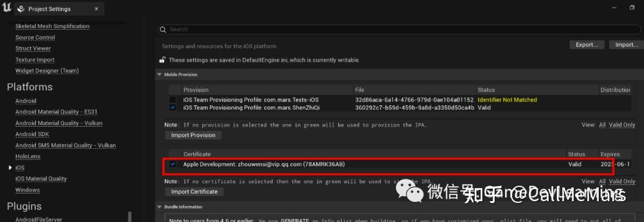Open Android Material Quality - ES31
Screen dimensions: 644x222
[x=56, y=112]
